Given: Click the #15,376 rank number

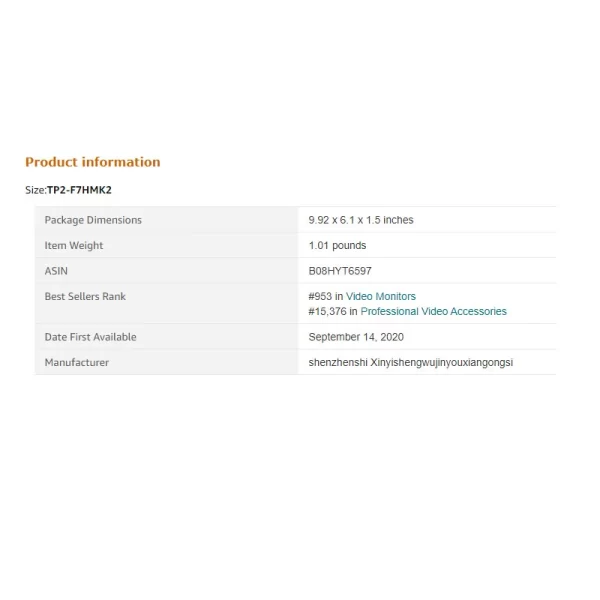Looking at the screenshot, I should 327,312.
